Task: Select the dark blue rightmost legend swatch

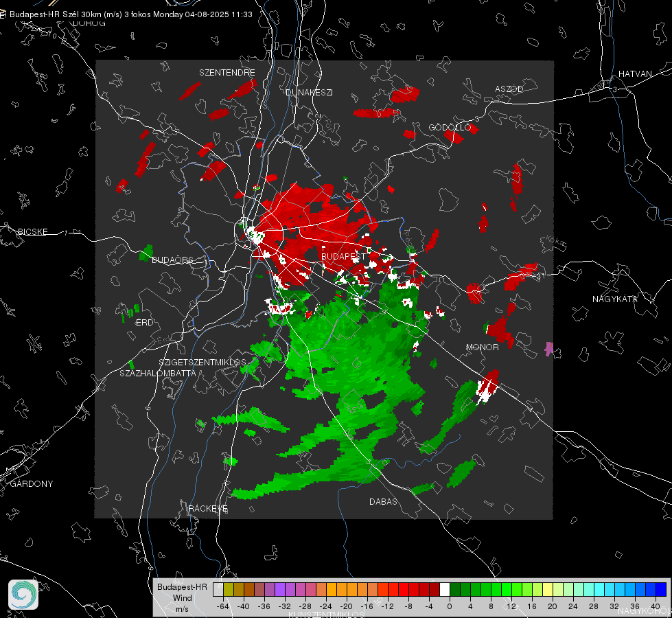Action: 661,590
